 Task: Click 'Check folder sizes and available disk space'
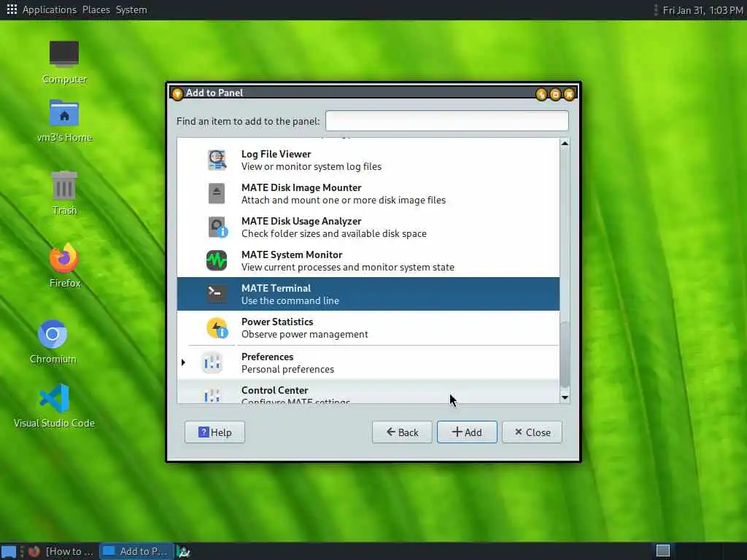pos(334,234)
